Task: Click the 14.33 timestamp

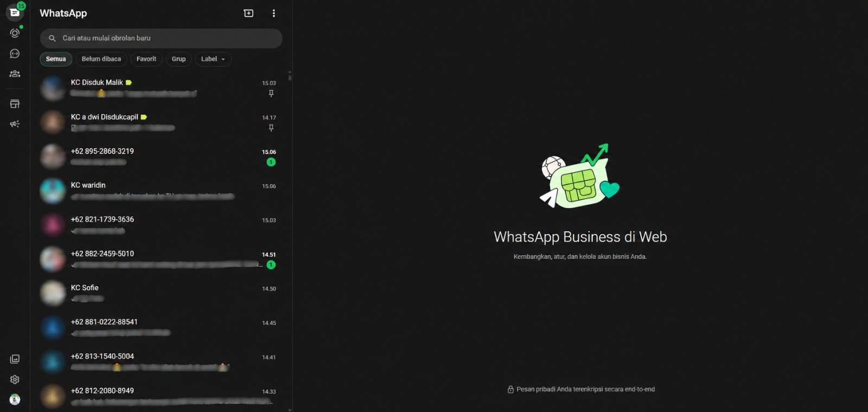Action: point(269,391)
